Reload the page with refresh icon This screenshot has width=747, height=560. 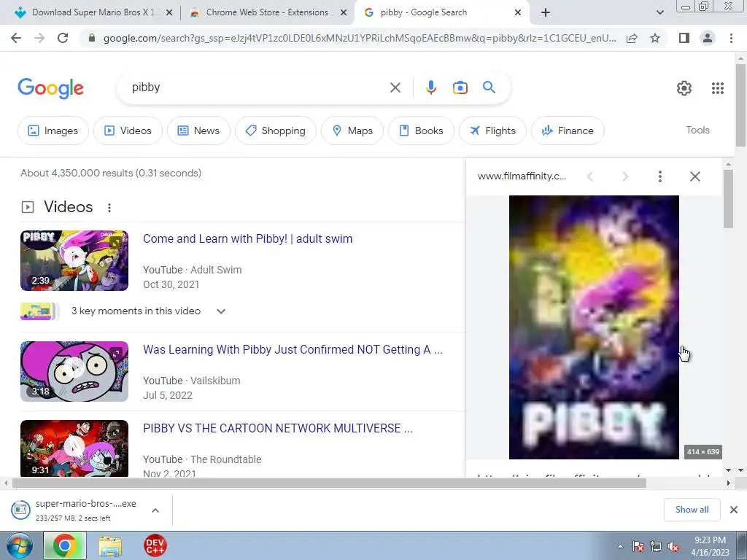coord(63,38)
